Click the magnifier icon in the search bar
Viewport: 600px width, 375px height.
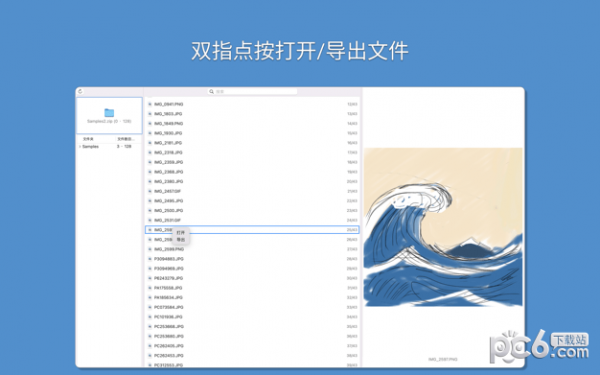[x=211, y=91]
